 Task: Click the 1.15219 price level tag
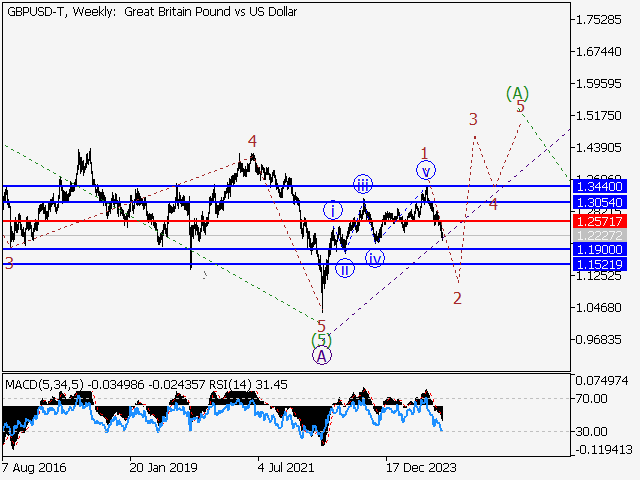599,264
